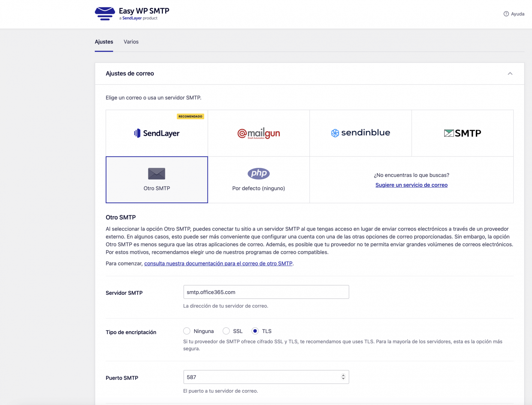Click the Tipo de encriptación label
Viewport: 532px width, 405px height.
coord(131,332)
